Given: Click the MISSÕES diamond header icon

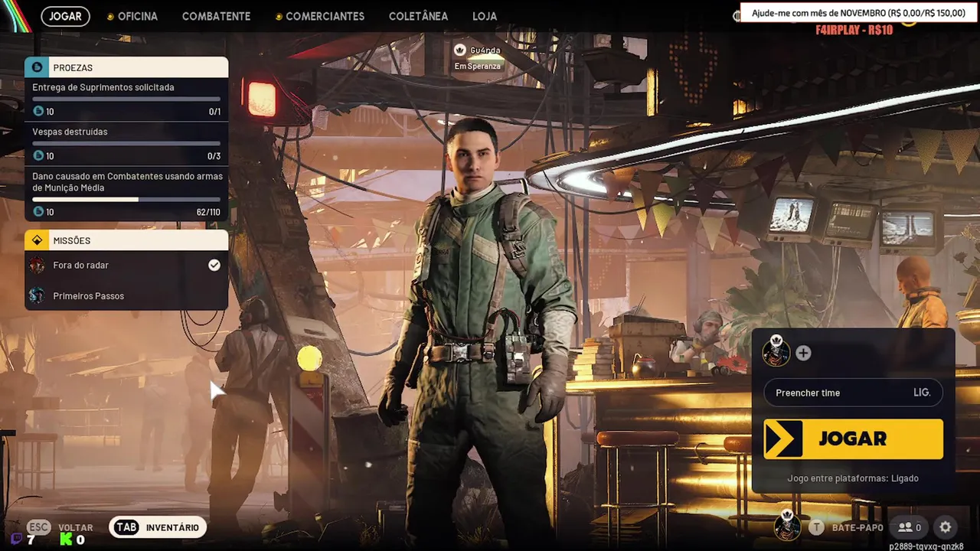Looking at the screenshot, I should (37, 240).
